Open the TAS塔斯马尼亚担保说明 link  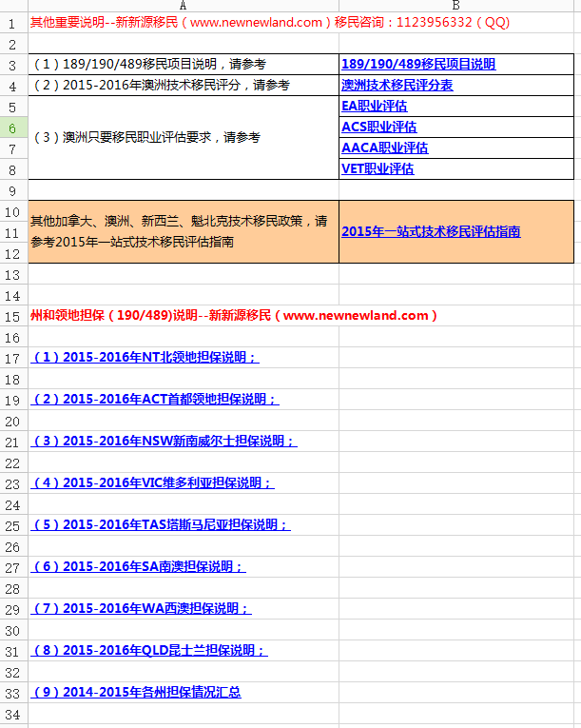pyautogui.click(x=161, y=524)
